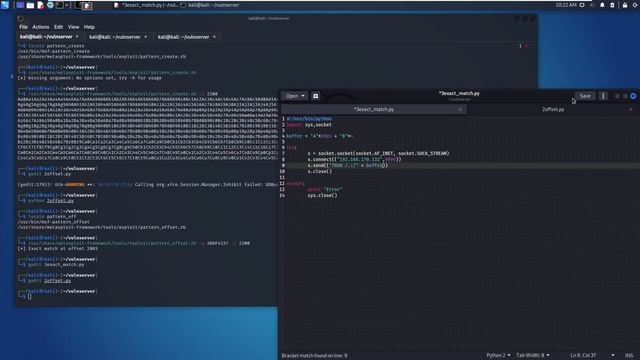The image size is (640, 360).
Task: Click 'Exact match at offset 2003' terminal output
Action: click(58, 248)
